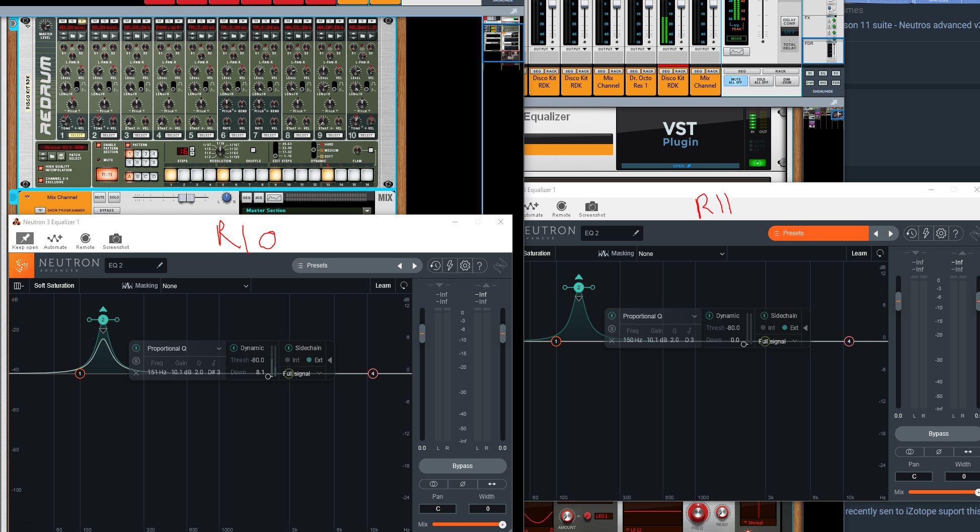Click stereo link icon above Pan in left Neutron
The width and height of the screenshot is (980, 532).
pos(433,484)
